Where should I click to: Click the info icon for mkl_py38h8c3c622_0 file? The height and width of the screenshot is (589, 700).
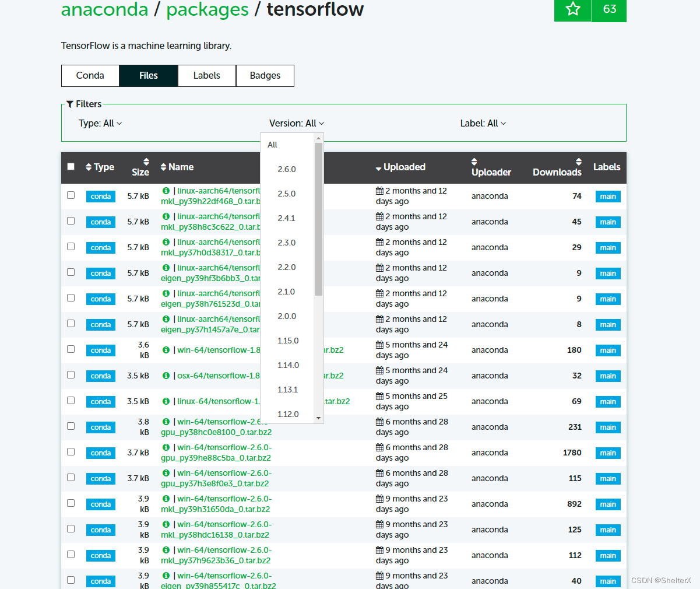(166, 216)
